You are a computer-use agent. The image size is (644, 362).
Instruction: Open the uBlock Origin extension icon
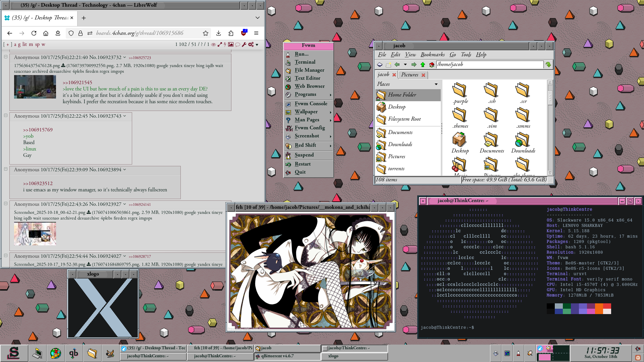244,33
